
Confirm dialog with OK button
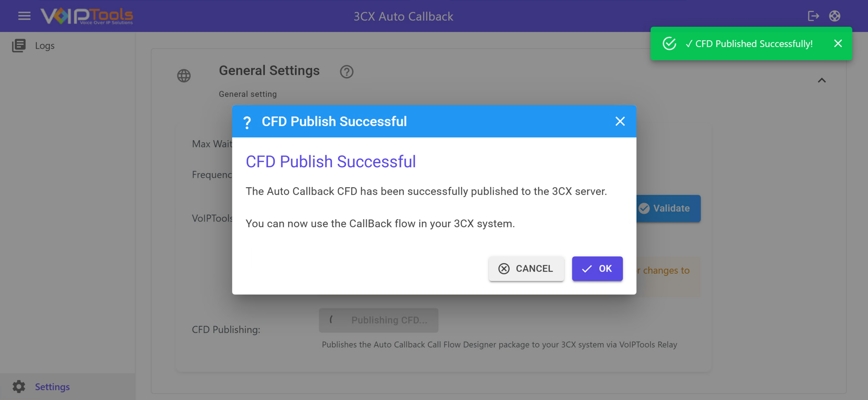pyautogui.click(x=597, y=269)
